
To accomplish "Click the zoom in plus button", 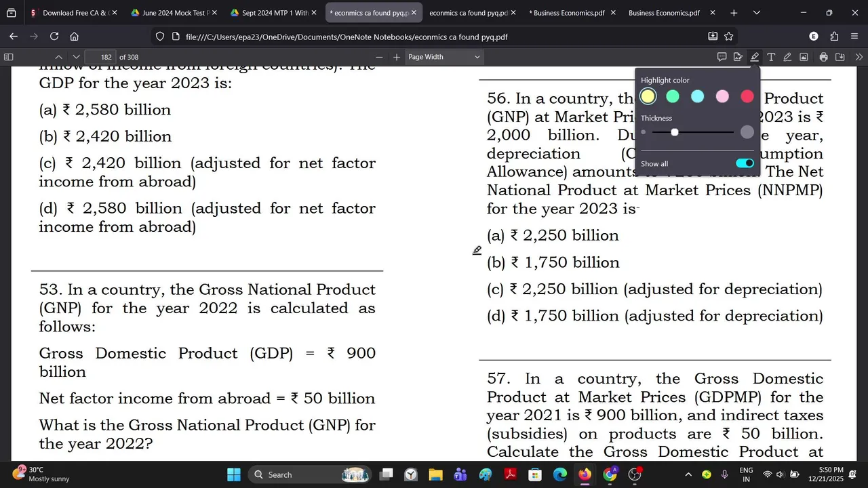I will pos(397,57).
